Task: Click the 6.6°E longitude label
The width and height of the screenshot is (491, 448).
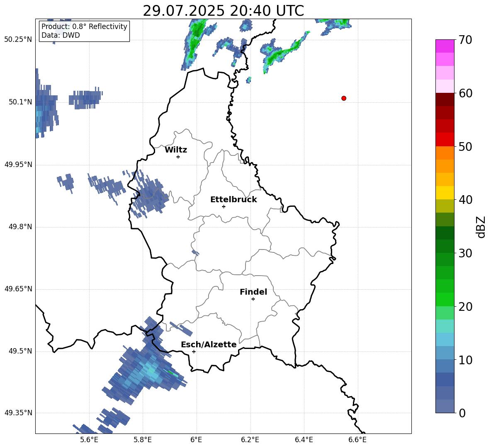Action: click(357, 440)
